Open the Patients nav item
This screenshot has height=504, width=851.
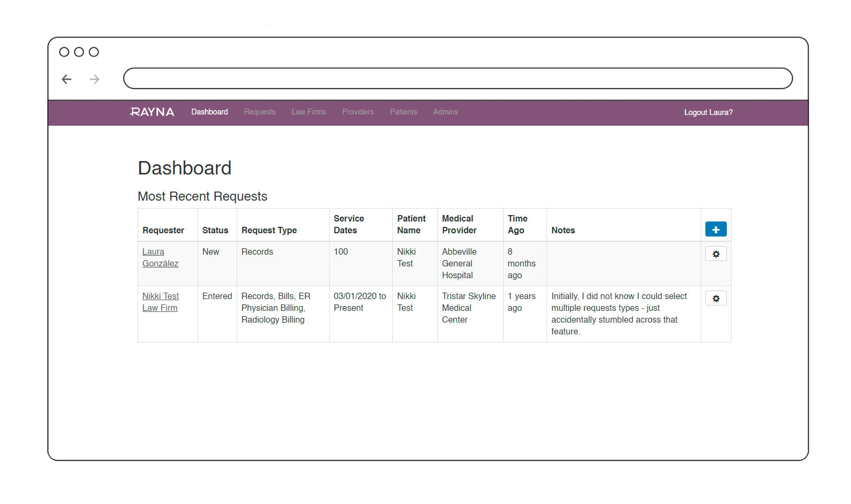click(x=404, y=112)
